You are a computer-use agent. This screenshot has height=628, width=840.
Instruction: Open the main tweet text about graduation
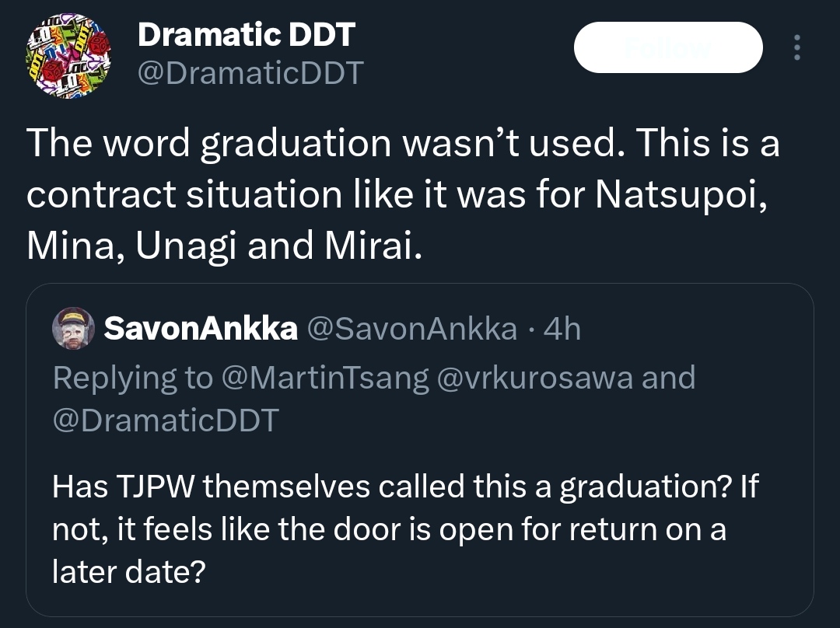pos(403,194)
